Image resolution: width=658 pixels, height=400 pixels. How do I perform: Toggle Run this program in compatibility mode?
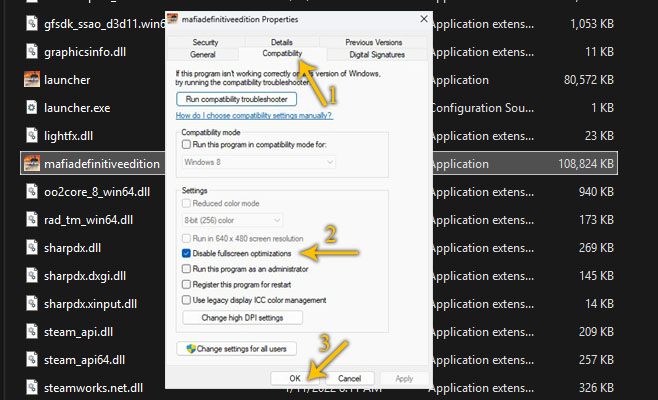(186, 144)
